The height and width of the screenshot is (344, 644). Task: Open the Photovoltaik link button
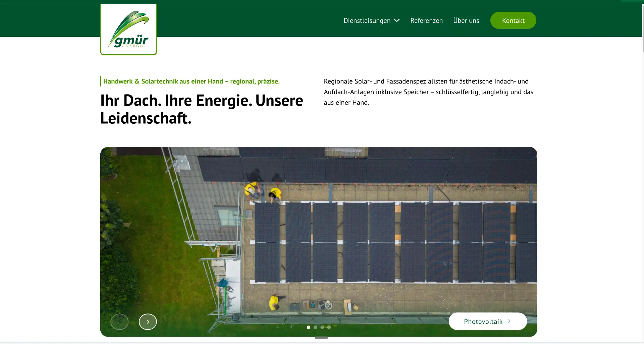[x=488, y=322]
